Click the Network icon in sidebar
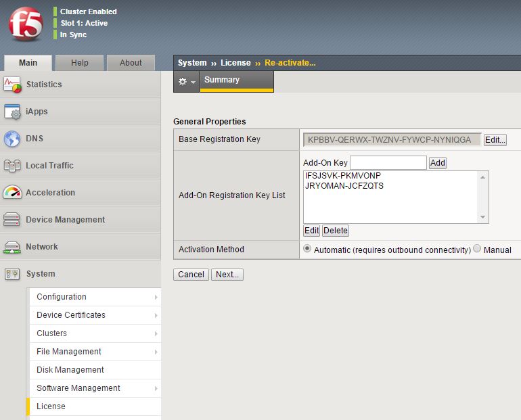The width and height of the screenshot is (521, 420). (x=12, y=247)
